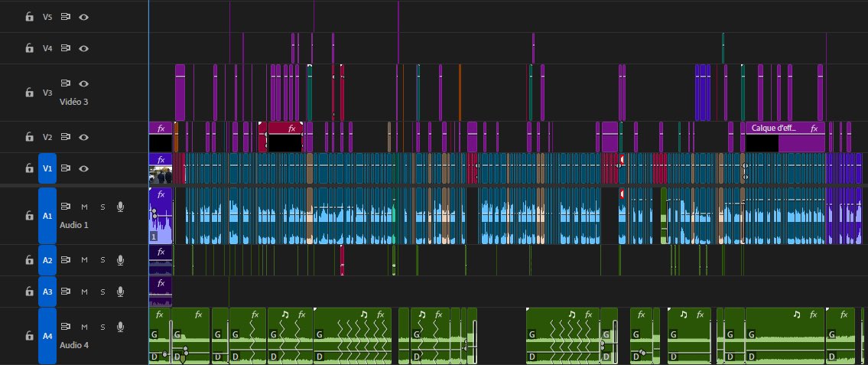This screenshot has height=365, width=868.
Task: Click the fx badge on Calque d'eff clip
Action: tap(814, 129)
